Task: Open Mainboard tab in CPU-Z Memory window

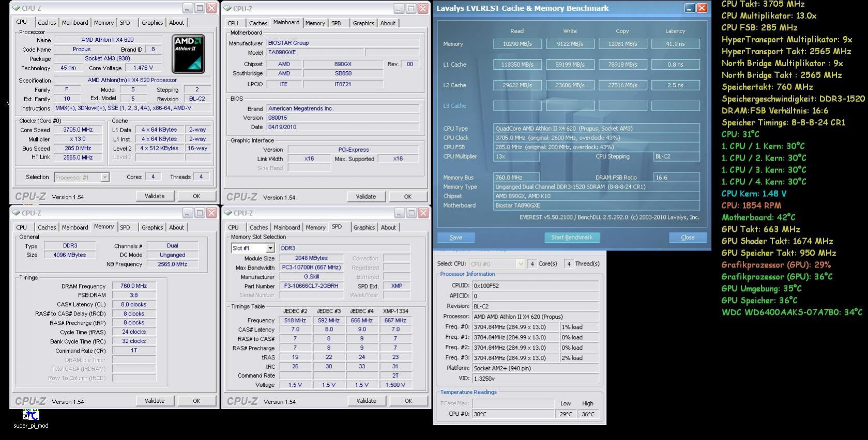Action: click(75, 227)
